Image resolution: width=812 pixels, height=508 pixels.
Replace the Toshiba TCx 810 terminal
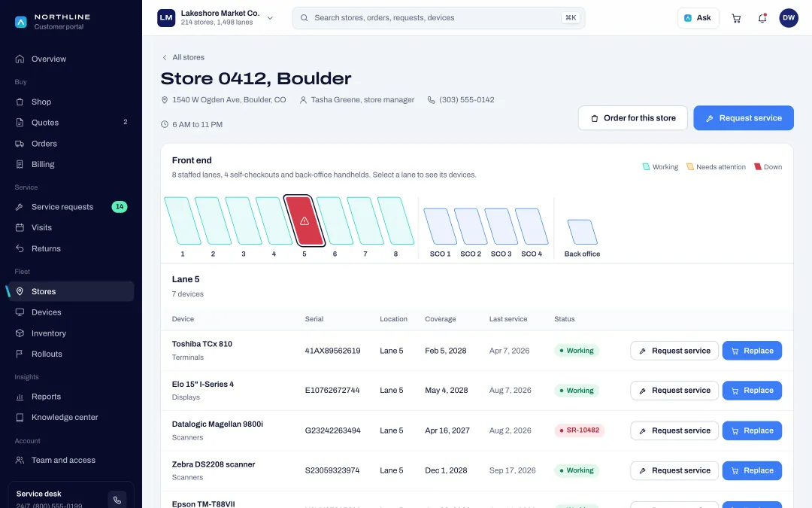tap(752, 351)
